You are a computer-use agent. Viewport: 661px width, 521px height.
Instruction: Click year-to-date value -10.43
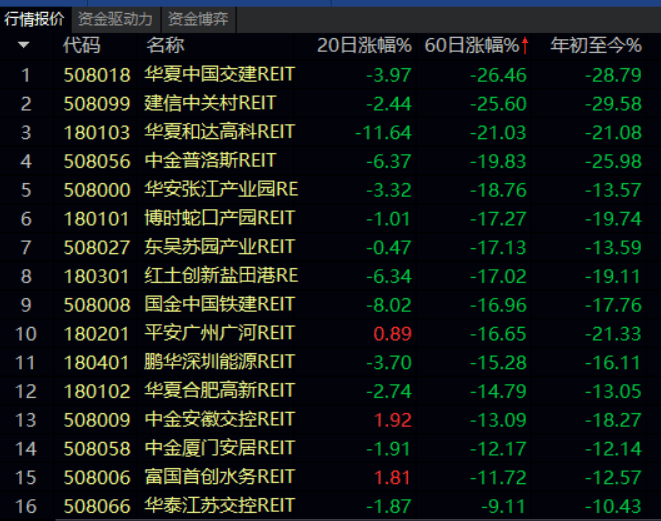(x=613, y=506)
